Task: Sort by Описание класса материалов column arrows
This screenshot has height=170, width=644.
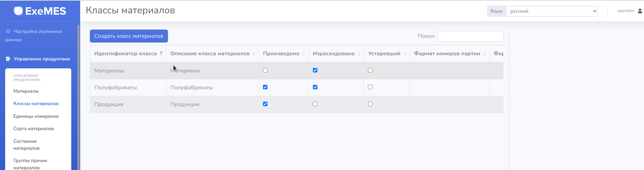Action: click(x=254, y=54)
